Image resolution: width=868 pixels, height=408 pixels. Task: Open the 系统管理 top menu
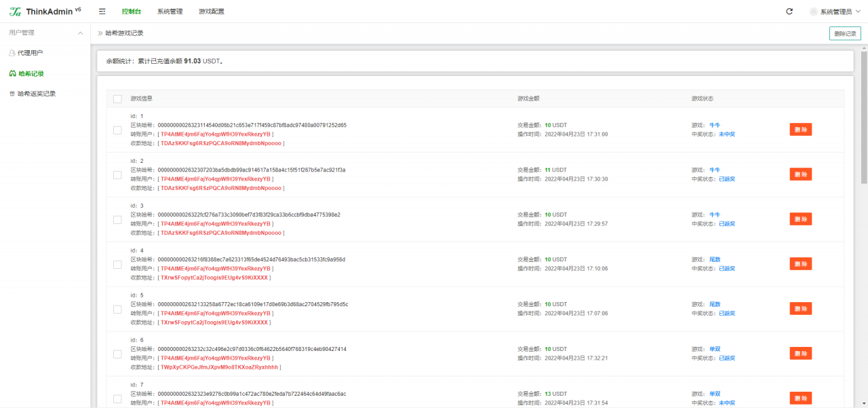click(x=170, y=12)
